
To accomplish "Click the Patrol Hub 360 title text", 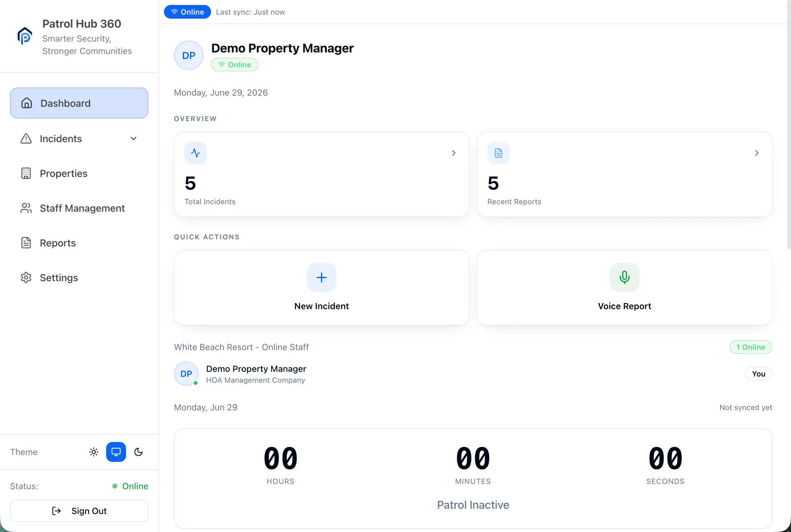I will (x=82, y=24).
